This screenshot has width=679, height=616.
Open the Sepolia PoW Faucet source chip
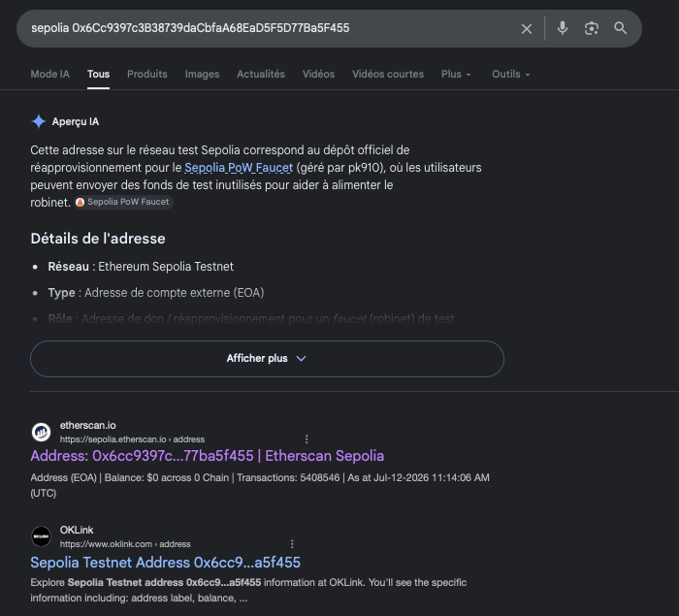coord(123,202)
